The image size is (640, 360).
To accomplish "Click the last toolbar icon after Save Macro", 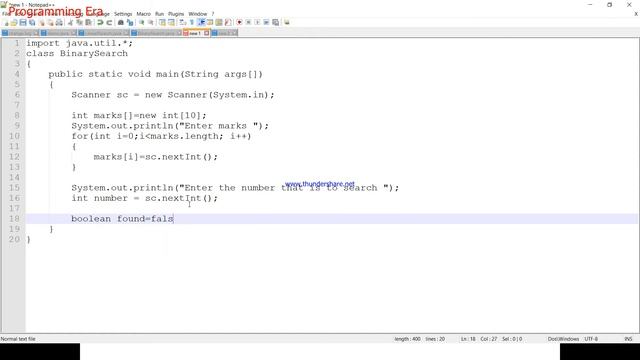I will coord(287,22).
